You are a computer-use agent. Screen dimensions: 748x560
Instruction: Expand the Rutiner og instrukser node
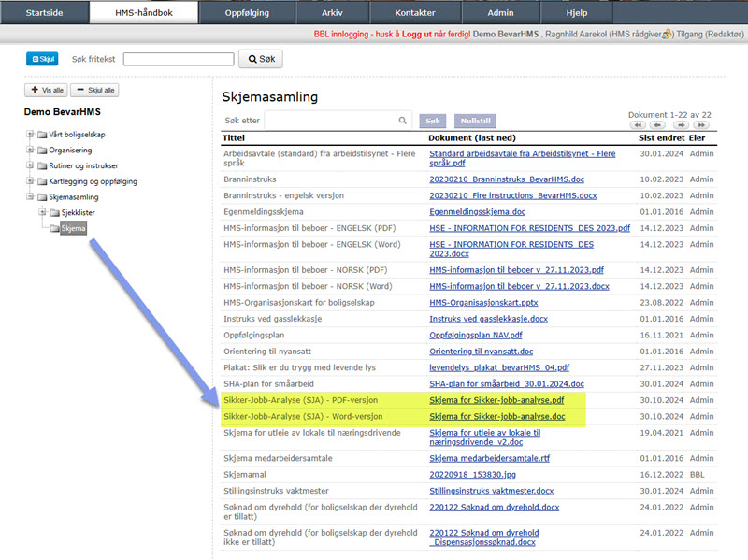click(30, 165)
